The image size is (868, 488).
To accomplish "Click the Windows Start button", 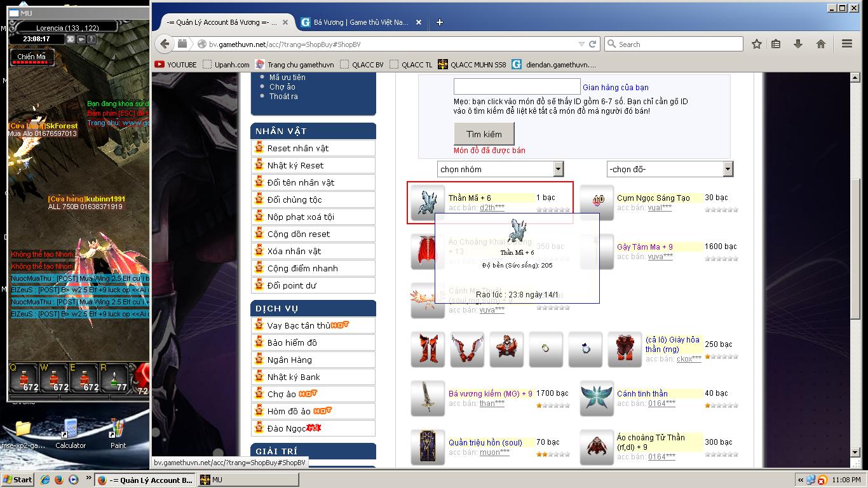I will pos(18,480).
